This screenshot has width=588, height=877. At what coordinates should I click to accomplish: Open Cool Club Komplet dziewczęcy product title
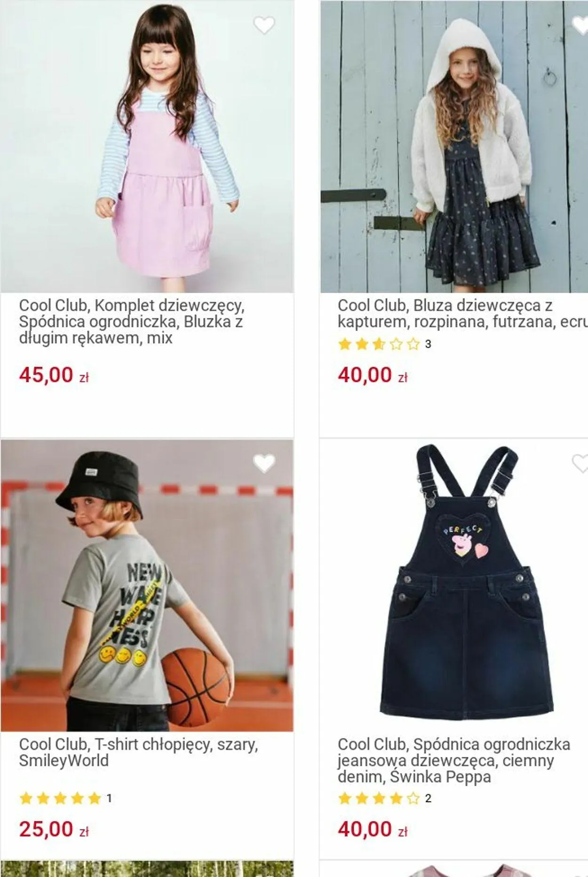pyautogui.click(x=132, y=322)
